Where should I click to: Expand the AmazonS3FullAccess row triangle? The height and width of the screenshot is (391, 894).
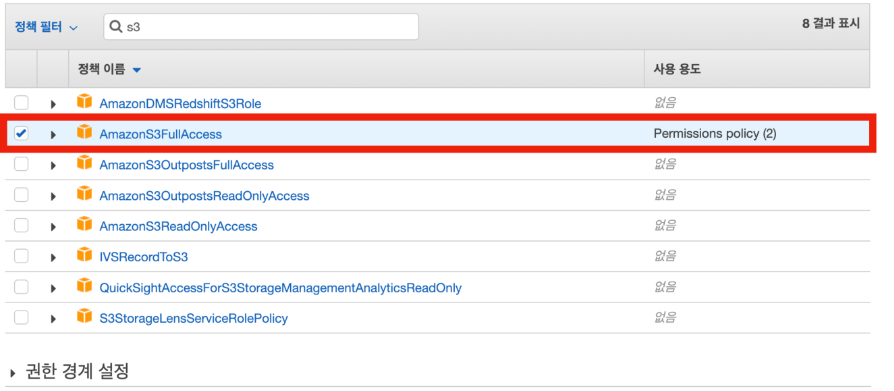coord(53,135)
